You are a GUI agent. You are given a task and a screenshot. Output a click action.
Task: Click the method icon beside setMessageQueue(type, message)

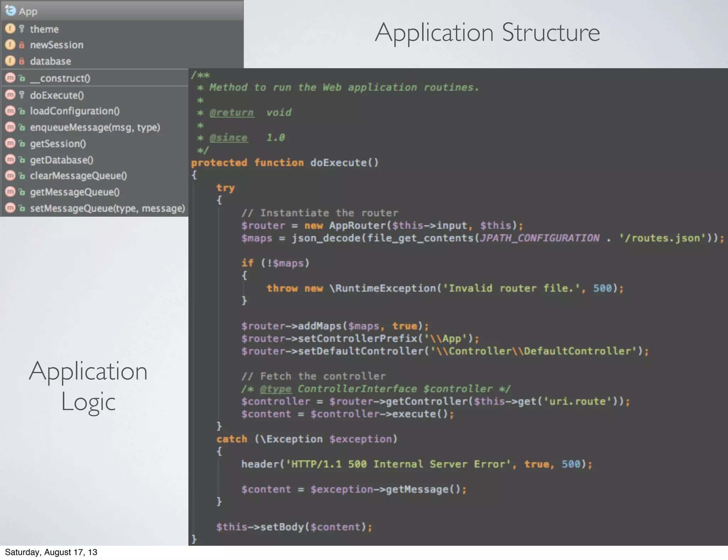tap(10, 208)
